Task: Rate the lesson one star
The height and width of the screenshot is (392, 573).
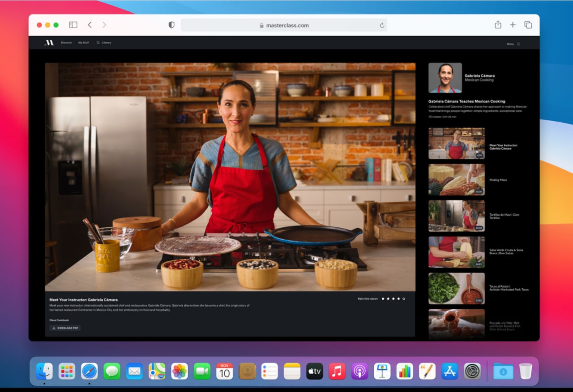Action: 383,298
